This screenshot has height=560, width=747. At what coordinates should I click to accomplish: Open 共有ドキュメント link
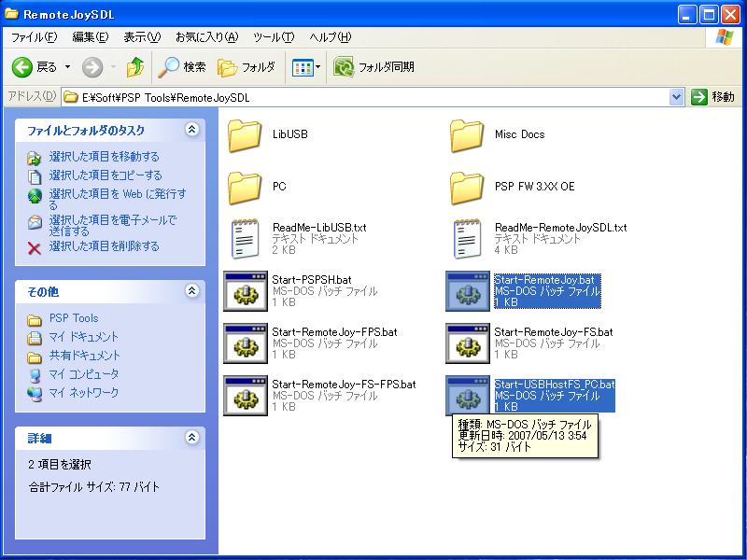pos(85,356)
